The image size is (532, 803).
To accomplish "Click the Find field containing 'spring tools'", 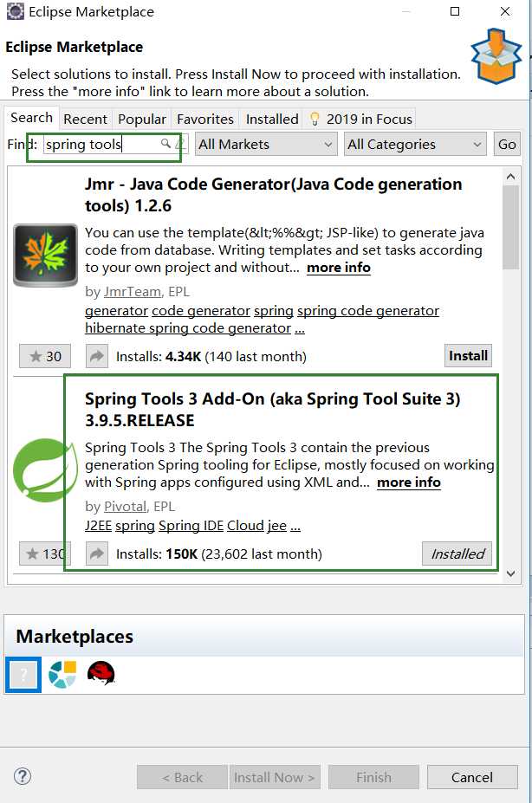I will coord(116,144).
